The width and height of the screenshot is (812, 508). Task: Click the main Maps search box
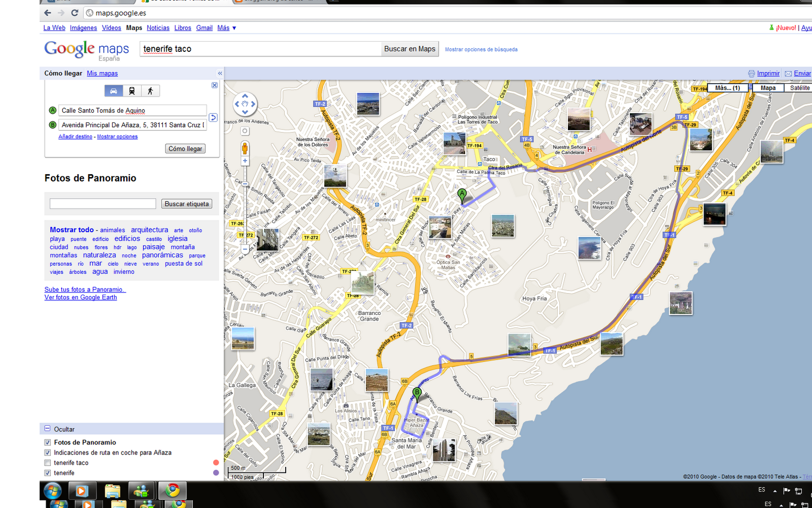tap(261, 49)
